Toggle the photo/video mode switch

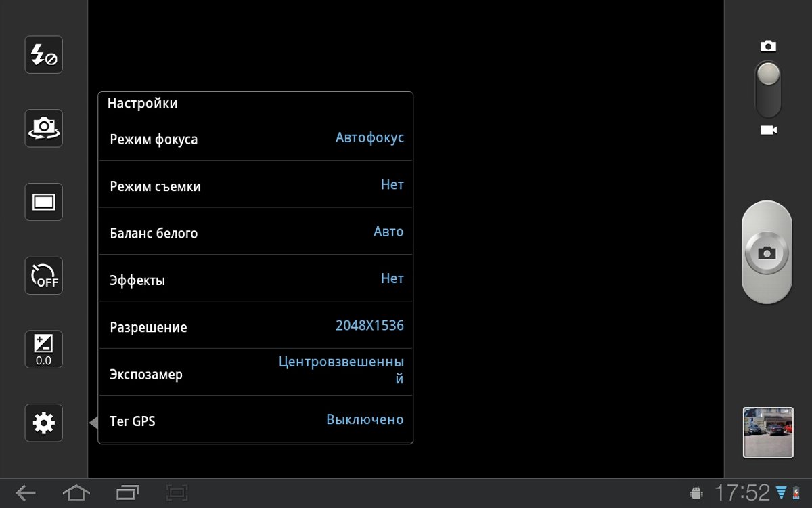[768, 88]
